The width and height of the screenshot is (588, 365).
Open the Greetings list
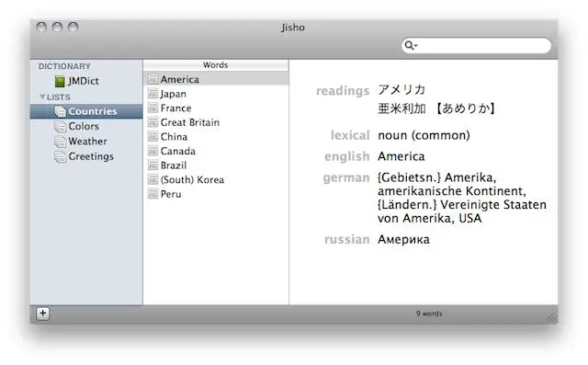(86, 156)
